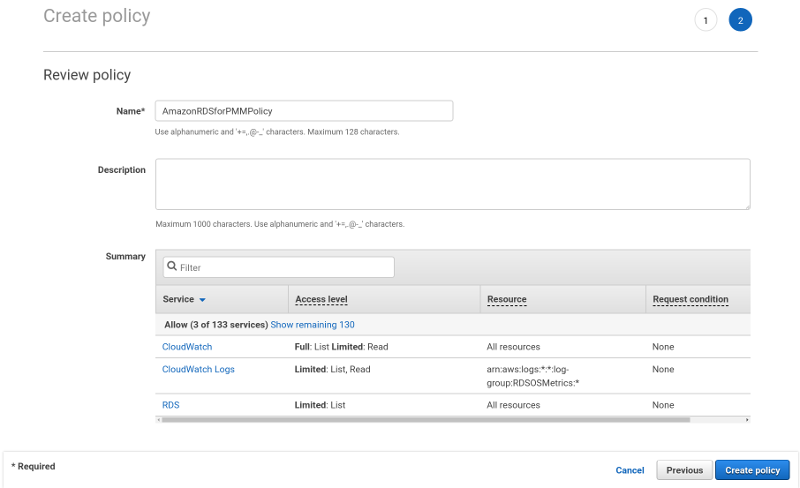Click the Request condition column header
This screenshot has width=800, height=488.
click(690, 299)
